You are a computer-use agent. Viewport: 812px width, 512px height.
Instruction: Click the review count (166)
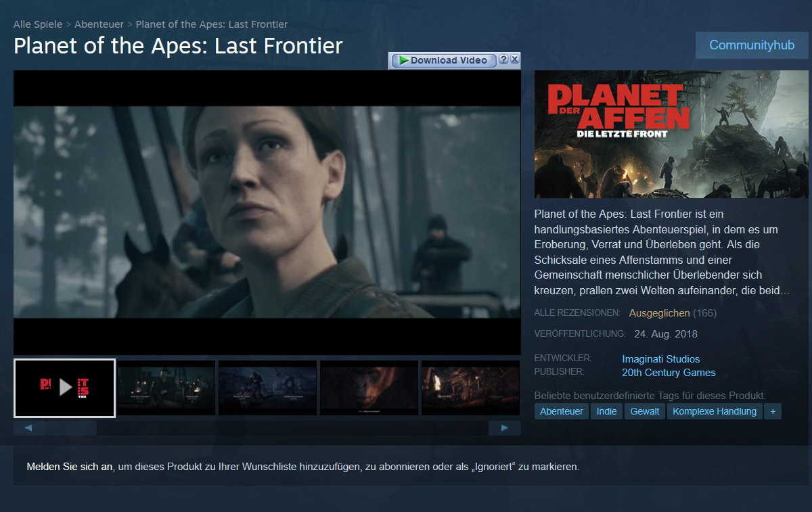(705, 313)
